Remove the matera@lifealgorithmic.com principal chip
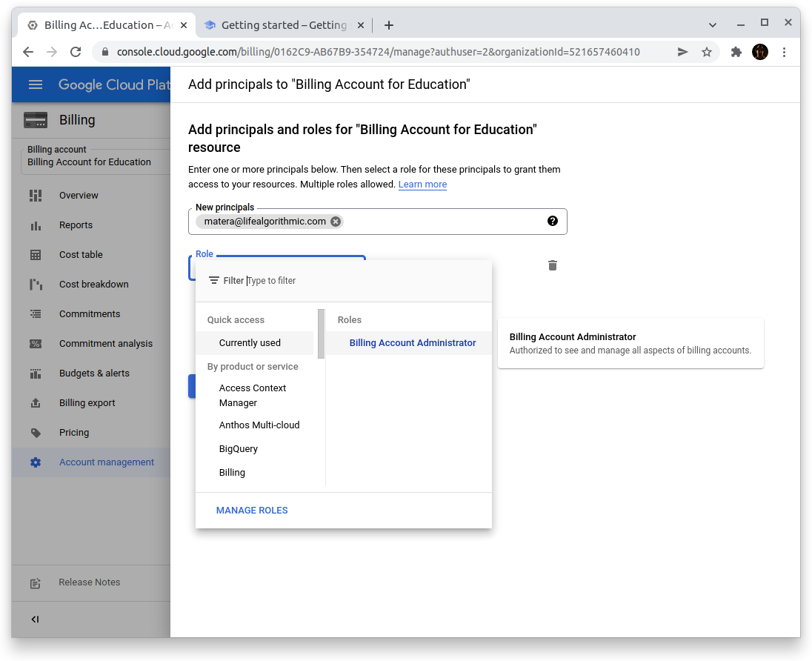Image resolution: width=812 pixels, height=661 pixels. [336, 222]
